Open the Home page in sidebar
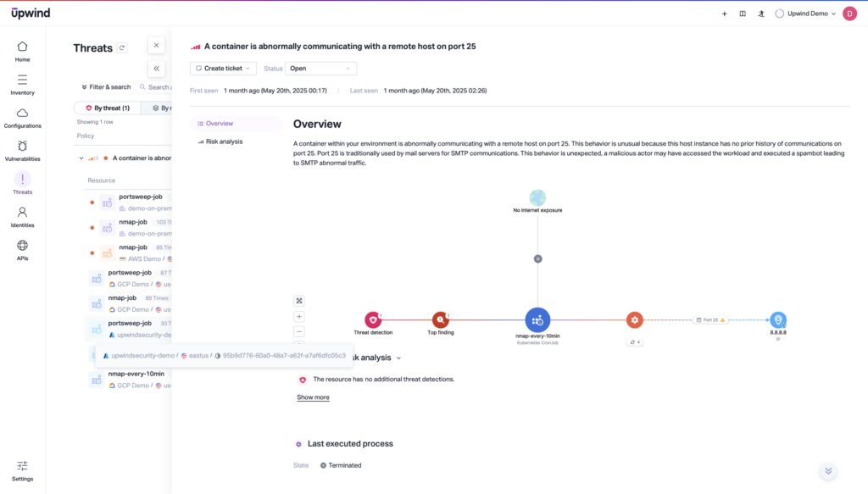This screenshot has width=868, height=494. coord(22,52)
